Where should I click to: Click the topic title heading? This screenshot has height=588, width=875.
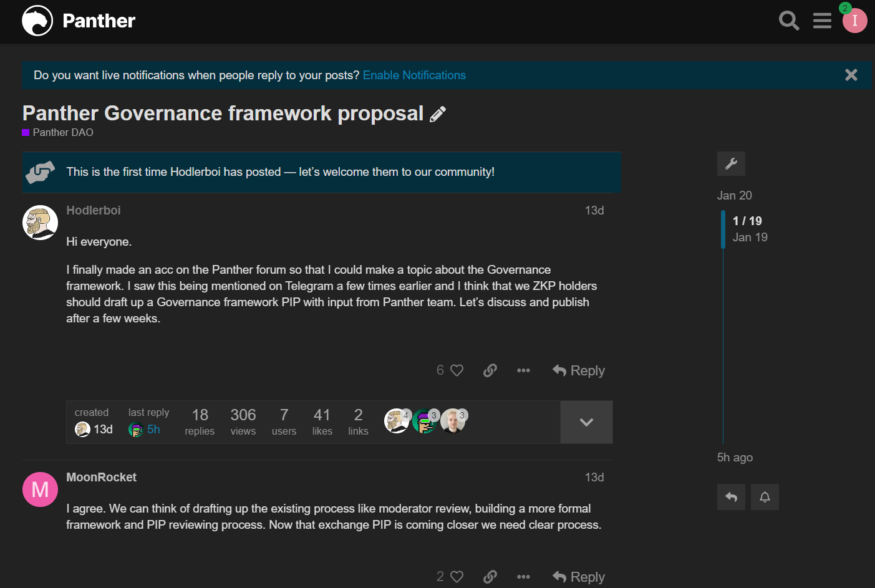coord(223,113)
